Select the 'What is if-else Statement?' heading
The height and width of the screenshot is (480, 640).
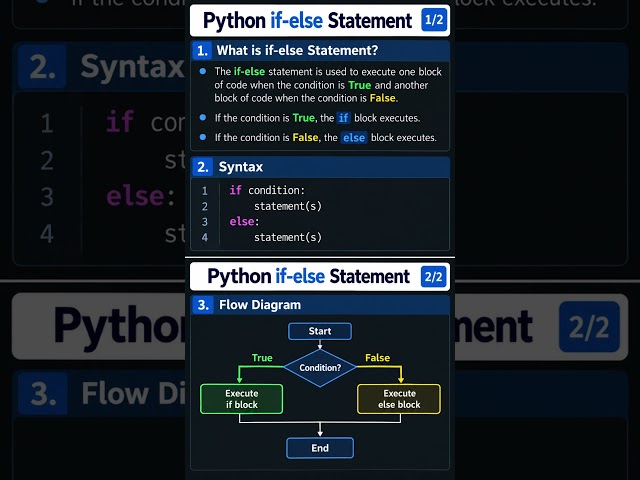297,50
